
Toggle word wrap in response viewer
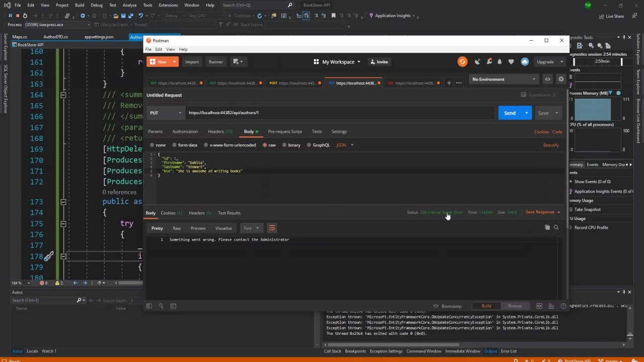tap(272, 228)
